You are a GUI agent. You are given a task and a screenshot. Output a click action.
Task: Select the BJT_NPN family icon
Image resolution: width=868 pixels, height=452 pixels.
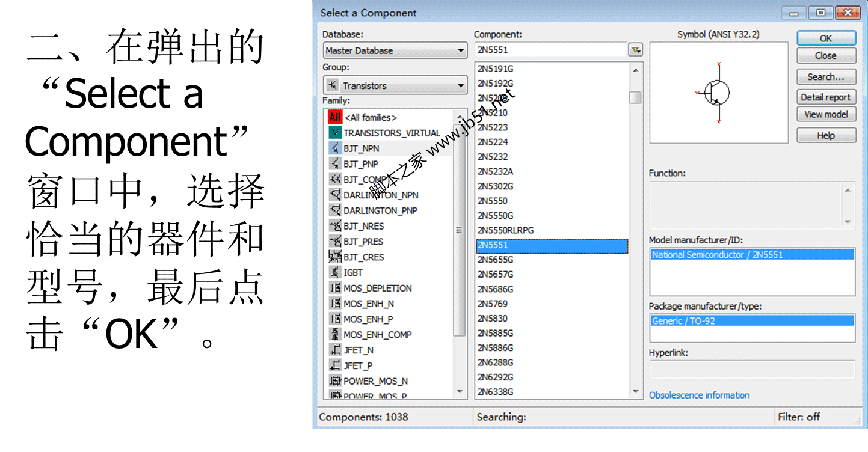(335, 148)
